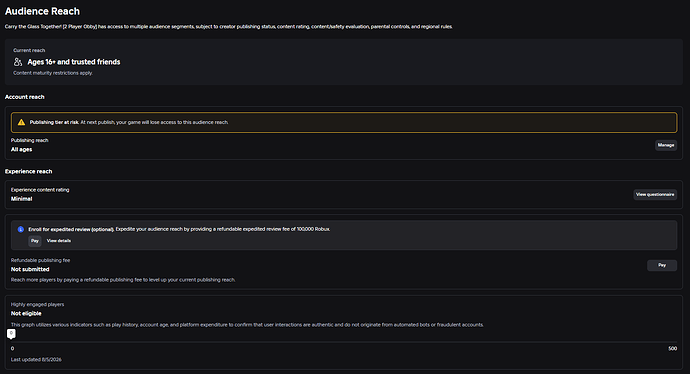This screenshot has height=374, width=690.
Task: Click the 'Not eligible' status text
Action: tap(26, 313)
